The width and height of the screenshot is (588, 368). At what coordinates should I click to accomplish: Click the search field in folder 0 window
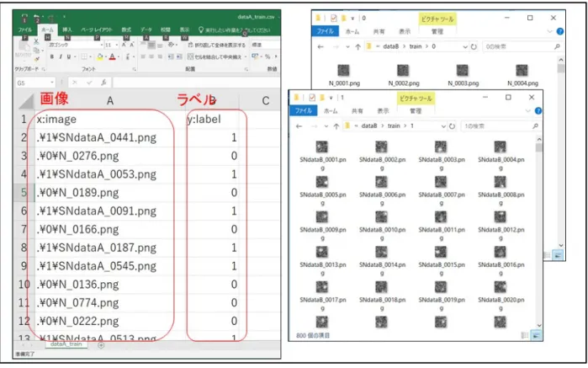pos(522,46)
